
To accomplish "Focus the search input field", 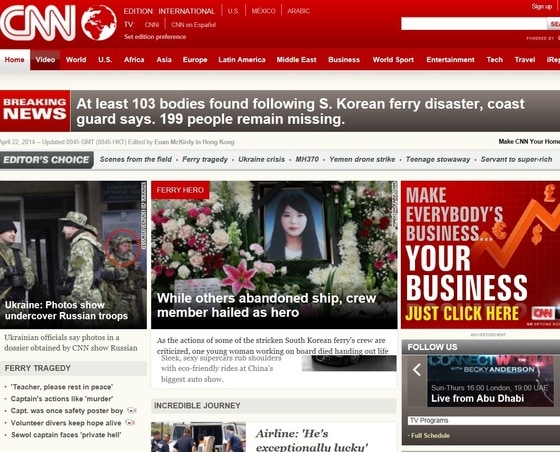I will point(474,24).
